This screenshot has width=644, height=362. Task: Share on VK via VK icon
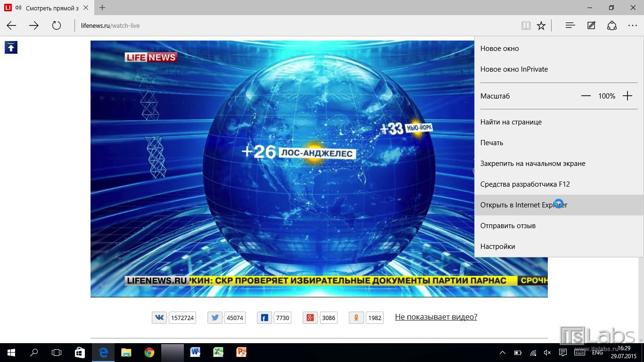click(159, 318)
